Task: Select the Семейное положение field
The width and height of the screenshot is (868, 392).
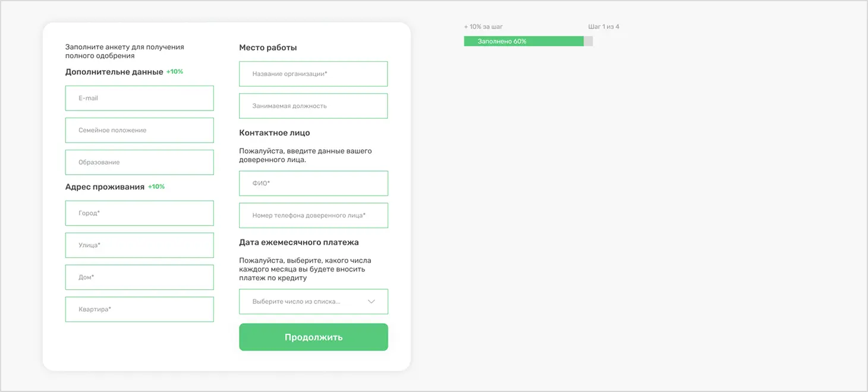Action: click(139, 130)
